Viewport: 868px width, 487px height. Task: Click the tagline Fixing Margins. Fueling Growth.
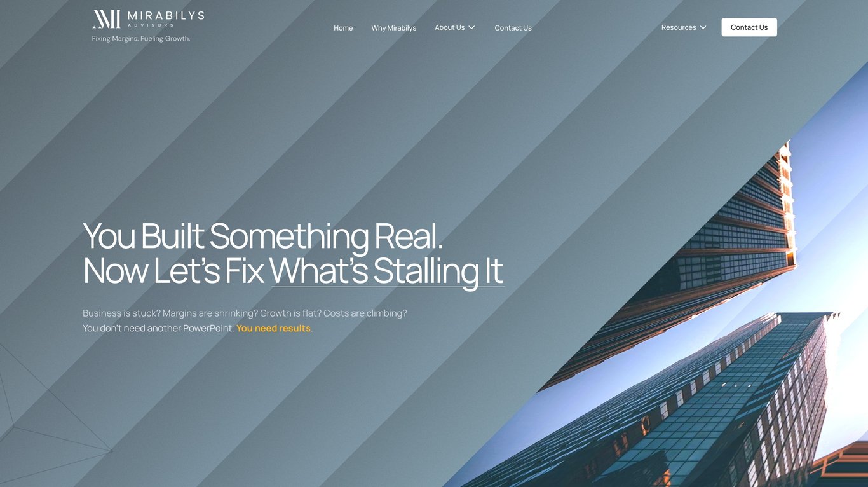(141, 38)
